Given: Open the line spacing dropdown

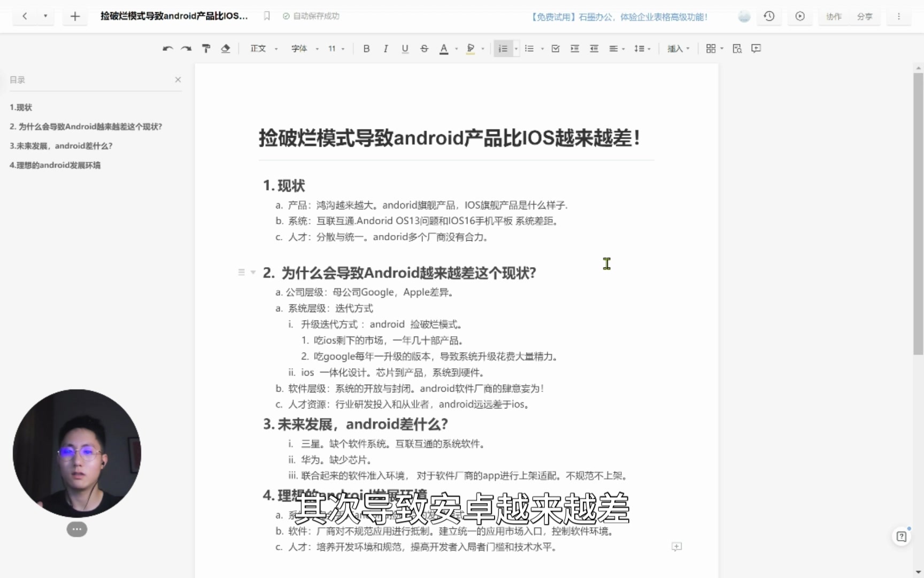Looking at the screenshot, I should pos(642,49).
